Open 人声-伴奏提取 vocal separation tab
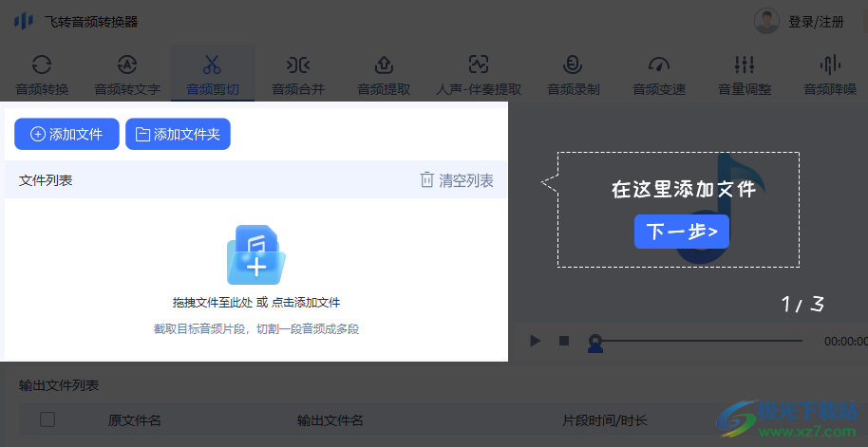The width and height of the screenshot is (868, 447). tap(479, 76)
